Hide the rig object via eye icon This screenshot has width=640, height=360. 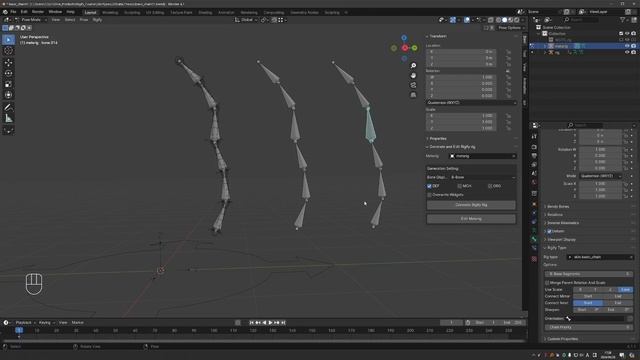click(x=627, y=53)
